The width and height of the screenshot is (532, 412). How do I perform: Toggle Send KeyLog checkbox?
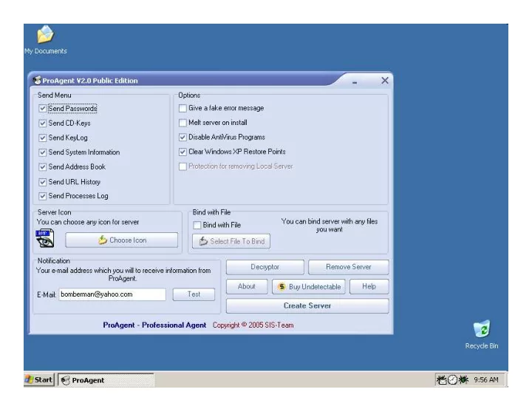[42, 138]
